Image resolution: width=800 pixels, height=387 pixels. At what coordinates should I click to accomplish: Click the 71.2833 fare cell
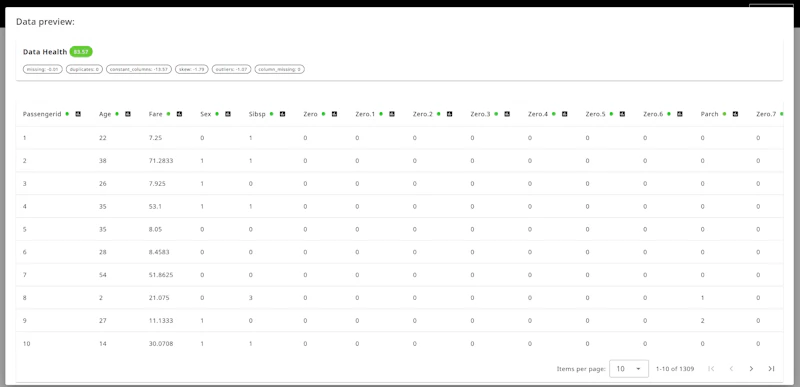[x=161, y=161]
